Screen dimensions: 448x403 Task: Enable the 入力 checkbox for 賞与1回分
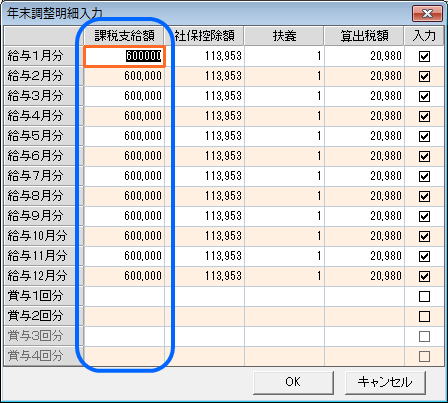(424, 296)
